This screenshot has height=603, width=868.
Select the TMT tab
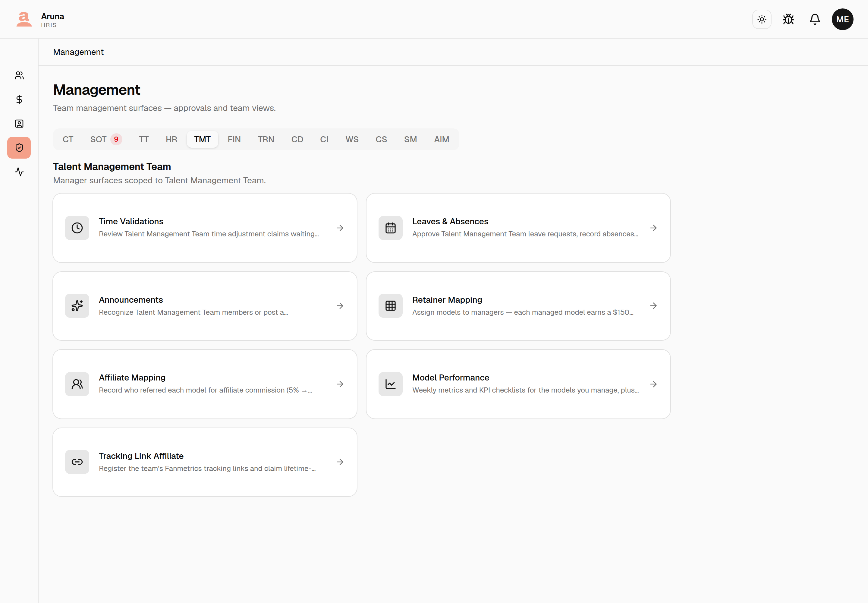pos(203,139)
